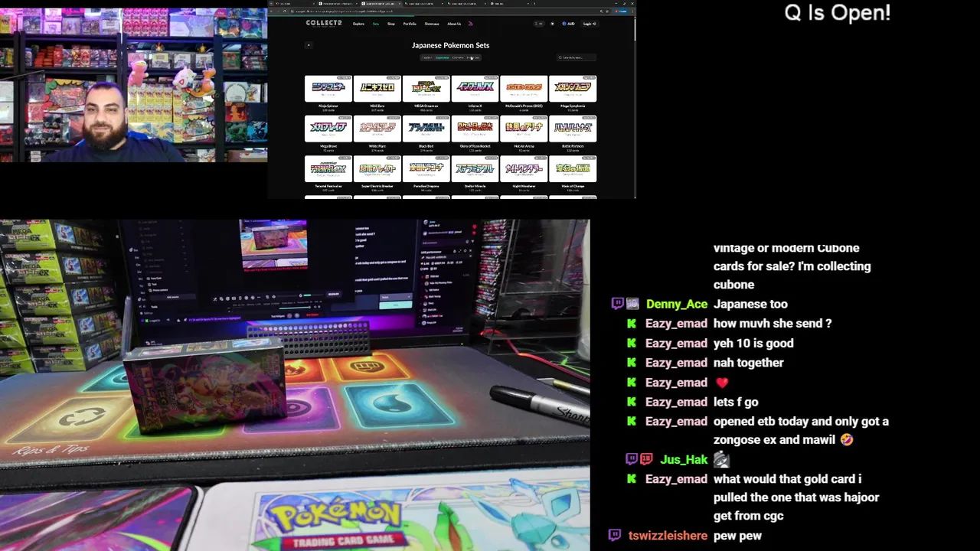This screenshot has height=551, width=980.
Task: Click the 'Q Is Open!' overlay text
Action: coord(838,13)
